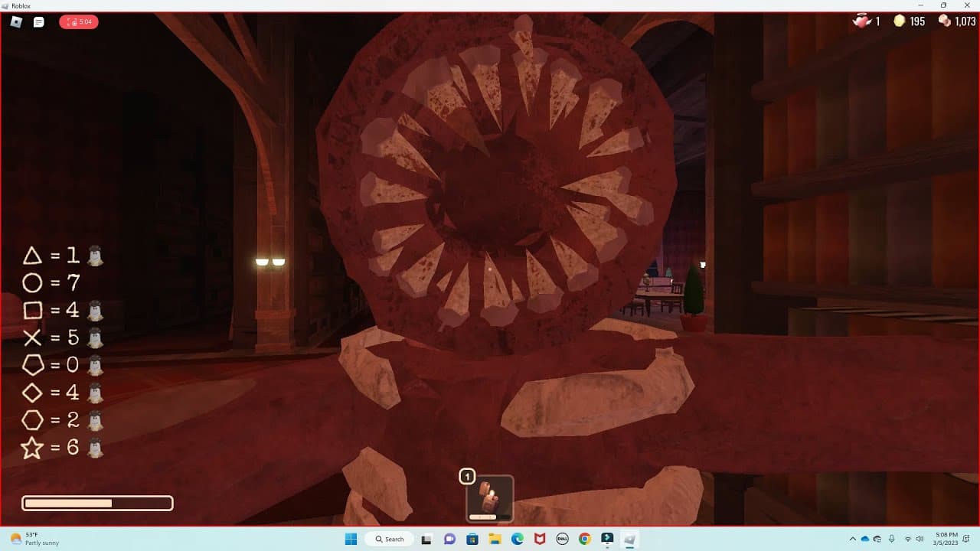Open Wi-Fi network settings in the tray
This screenshot has height=551, width=980.
point(907,539)
